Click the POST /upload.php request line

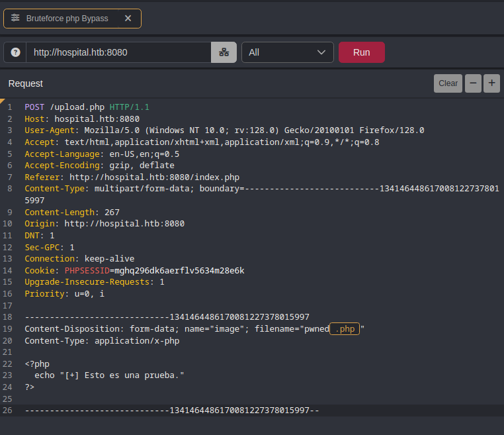pos(87,107)
